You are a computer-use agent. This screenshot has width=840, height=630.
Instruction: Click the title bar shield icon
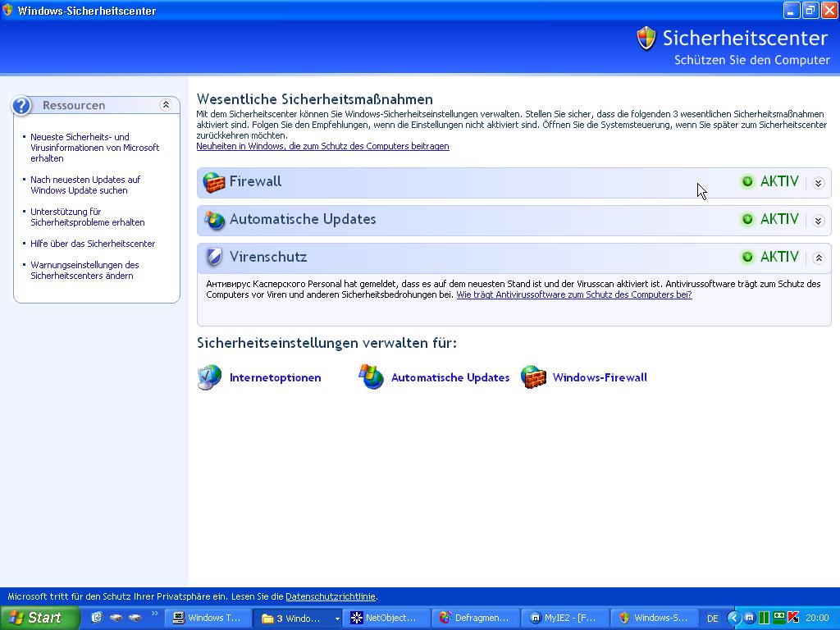coord(7,10)
